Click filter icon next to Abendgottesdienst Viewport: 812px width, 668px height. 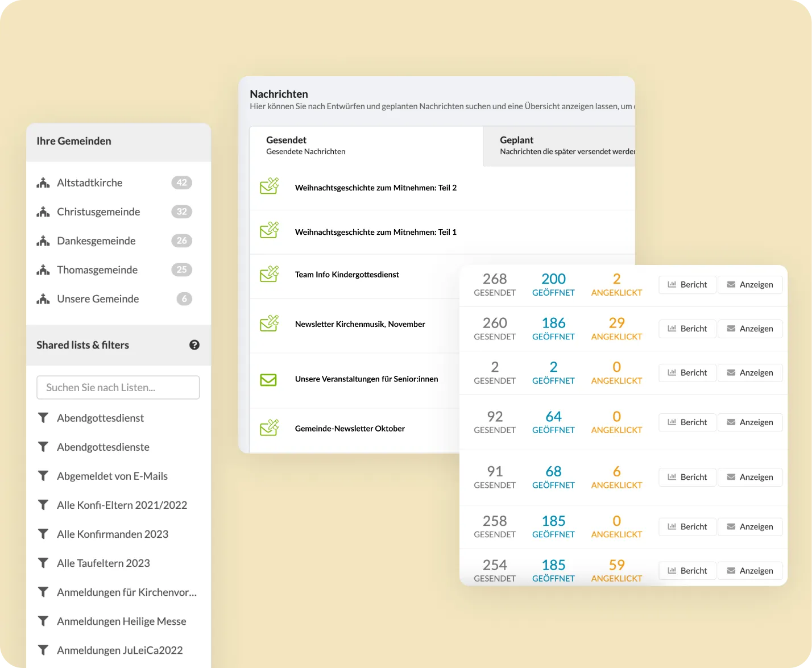tap(43, 418)
